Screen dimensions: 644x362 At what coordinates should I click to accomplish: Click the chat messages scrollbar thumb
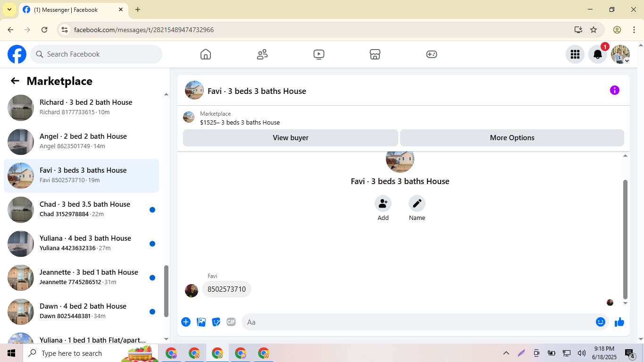coord(626,239)
